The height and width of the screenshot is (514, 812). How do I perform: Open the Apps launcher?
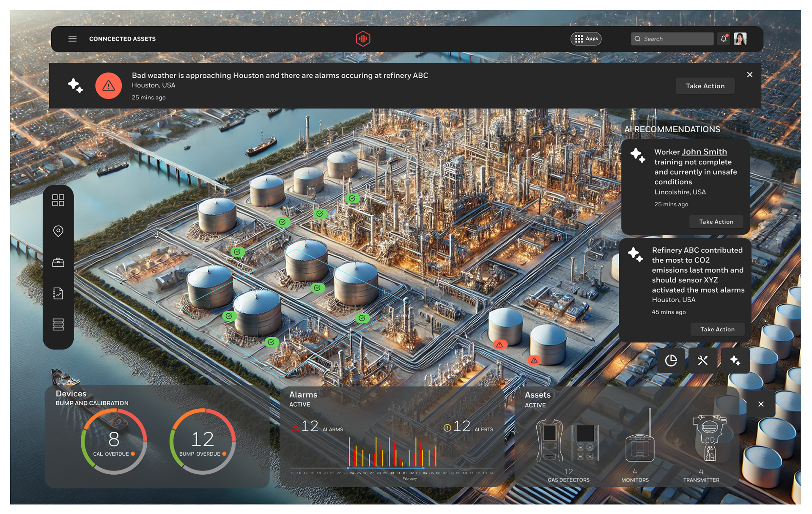pos(586,39)
